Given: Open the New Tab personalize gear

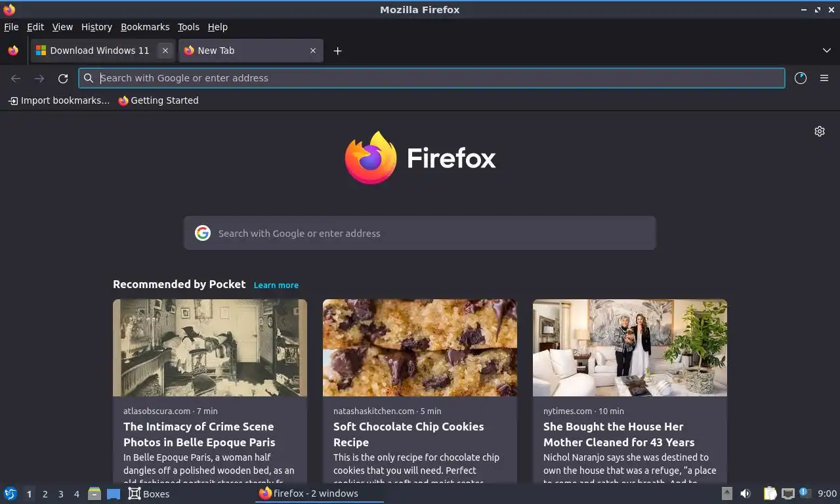Looking at the screenshot, I should tap(820, 131).
